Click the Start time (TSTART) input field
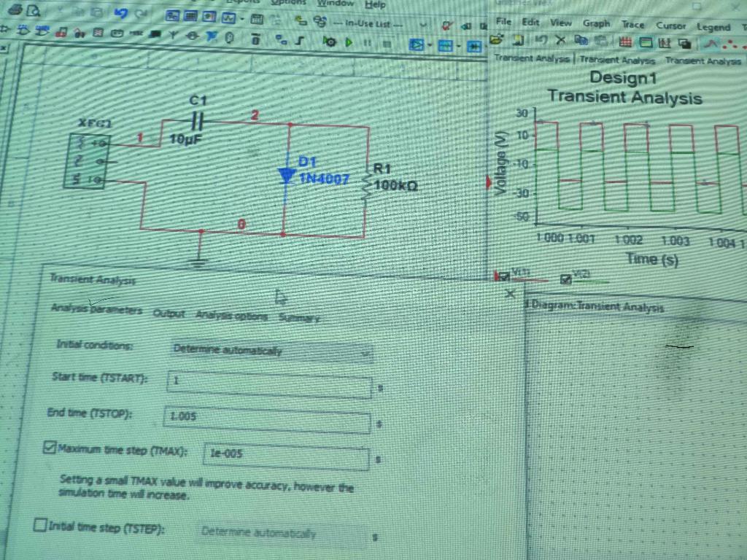This screenshot has width=747, height=560. [269, 385]
